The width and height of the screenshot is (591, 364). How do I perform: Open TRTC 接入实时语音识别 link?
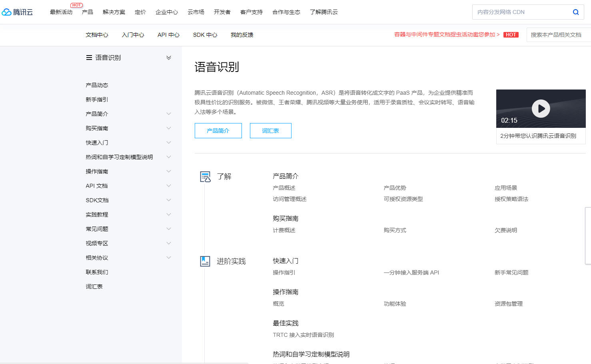pyautogui.click(x=303, y=335)
